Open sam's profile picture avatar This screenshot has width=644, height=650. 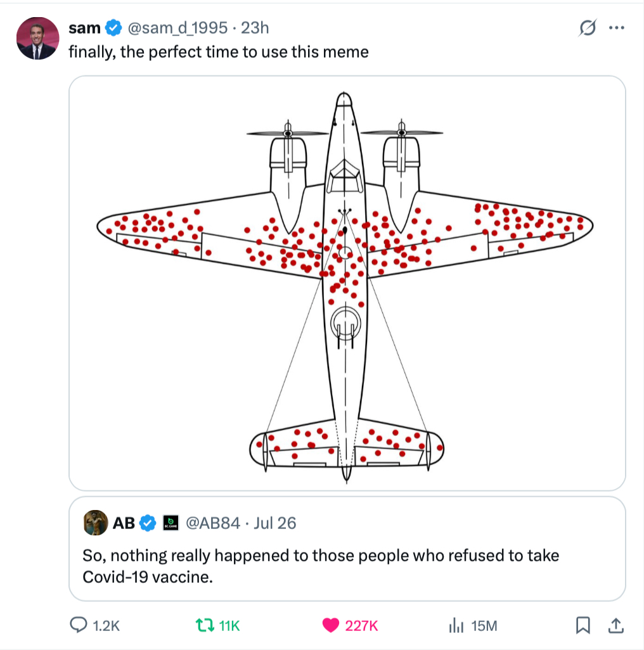[x=37, y=38]
